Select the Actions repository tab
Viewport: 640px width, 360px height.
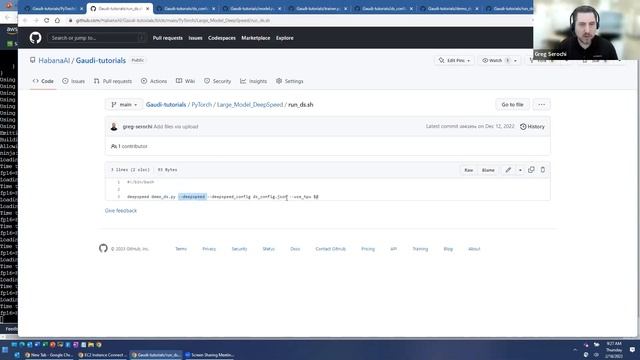pos(154,81)
